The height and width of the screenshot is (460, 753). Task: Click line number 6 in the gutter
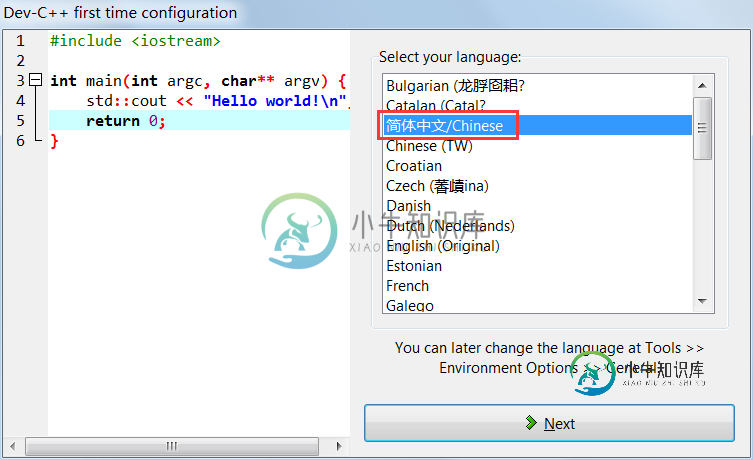pyautogui.click(x=20, y=141)
